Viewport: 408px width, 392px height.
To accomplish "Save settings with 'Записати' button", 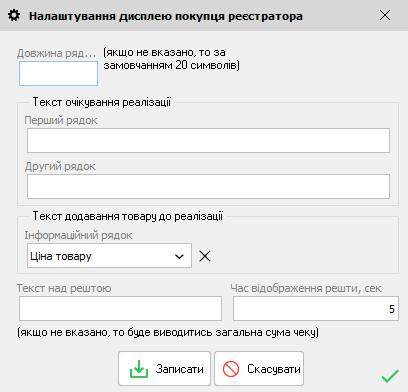I will coord(164,368).
